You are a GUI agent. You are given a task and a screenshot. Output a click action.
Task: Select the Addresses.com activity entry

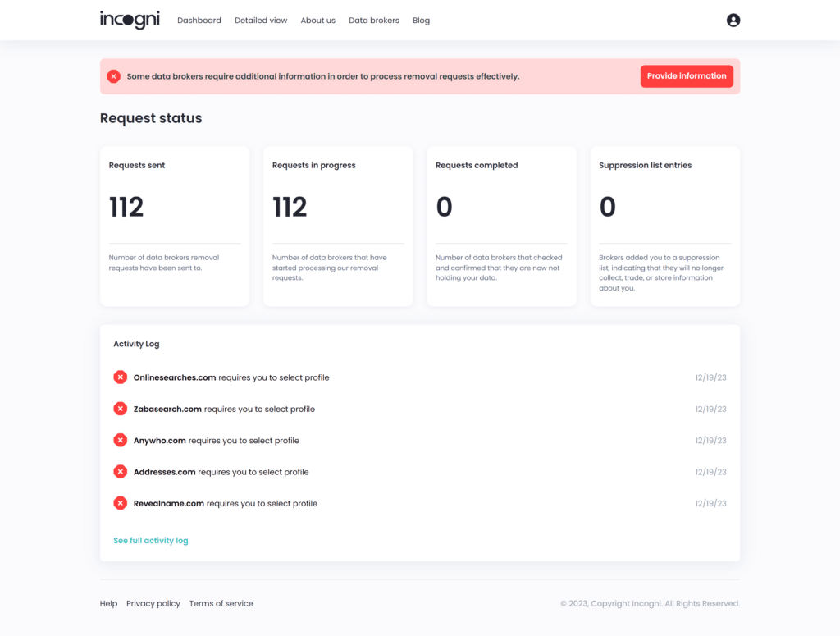pos(420,472)
